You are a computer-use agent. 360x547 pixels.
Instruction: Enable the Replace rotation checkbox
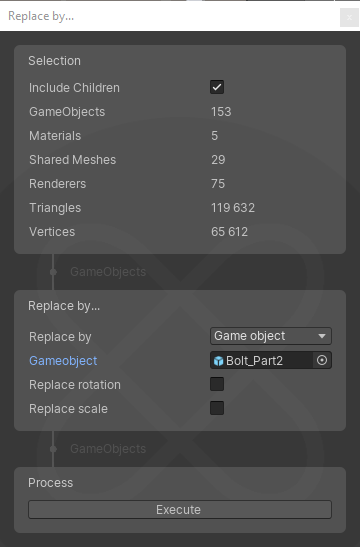click(x=217, y=384)
